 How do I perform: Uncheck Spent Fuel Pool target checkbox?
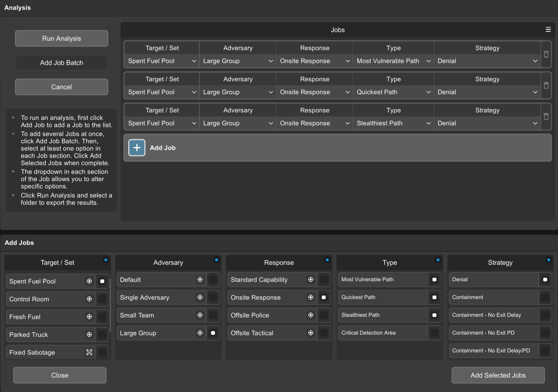click(x=102, y=281)
